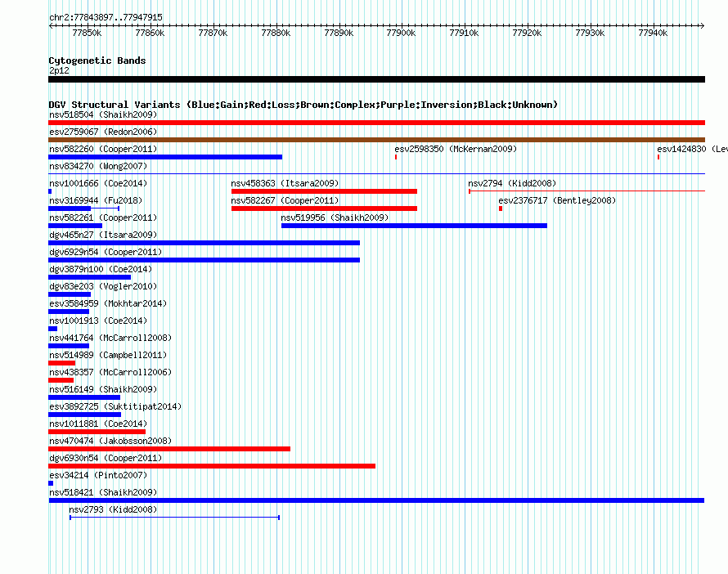Open nsv458363 (Itsara2009) variant label
Viewport: 728px width, 574px height.
pos(285,183)
